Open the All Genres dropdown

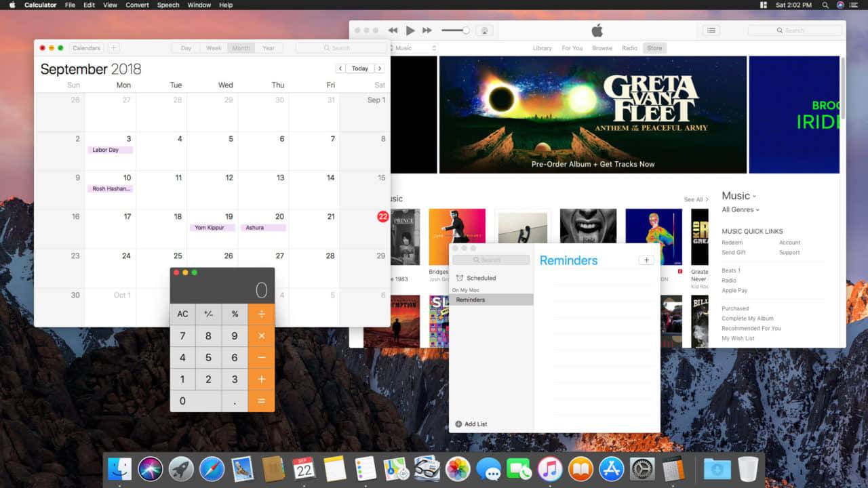pos(741,210)
